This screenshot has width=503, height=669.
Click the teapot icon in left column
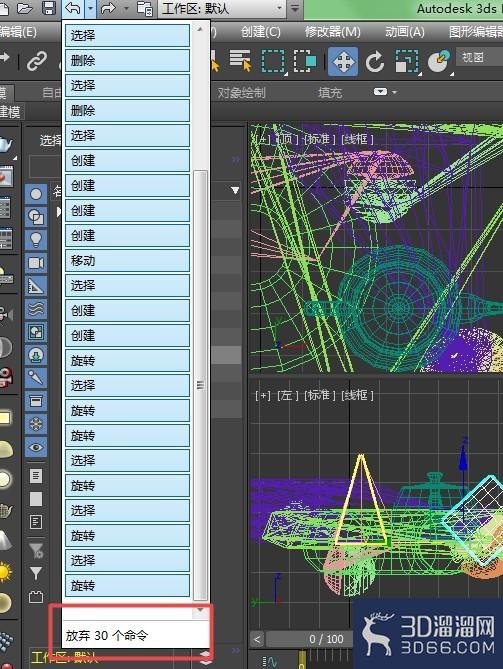point(5,144)
